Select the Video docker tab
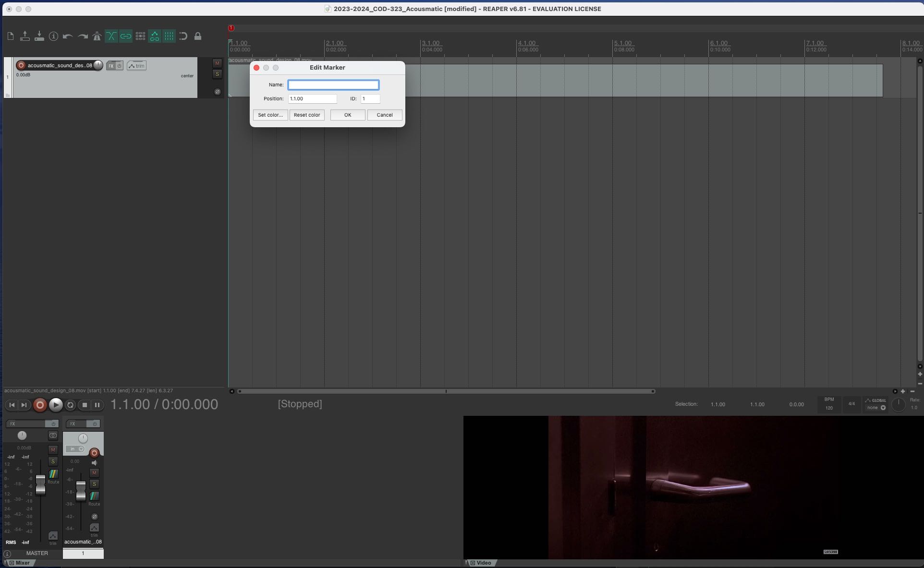924x568 pixels. point(484,563)
